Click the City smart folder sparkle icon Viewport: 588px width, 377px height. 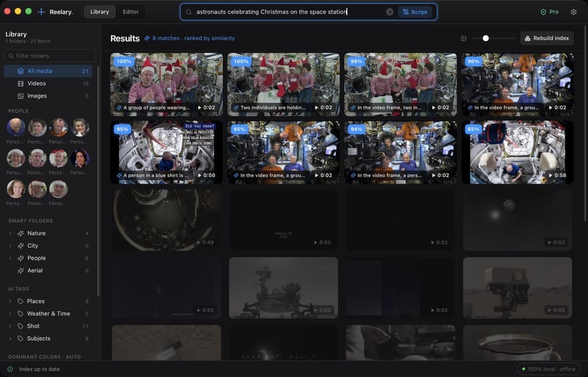point(21,246)
